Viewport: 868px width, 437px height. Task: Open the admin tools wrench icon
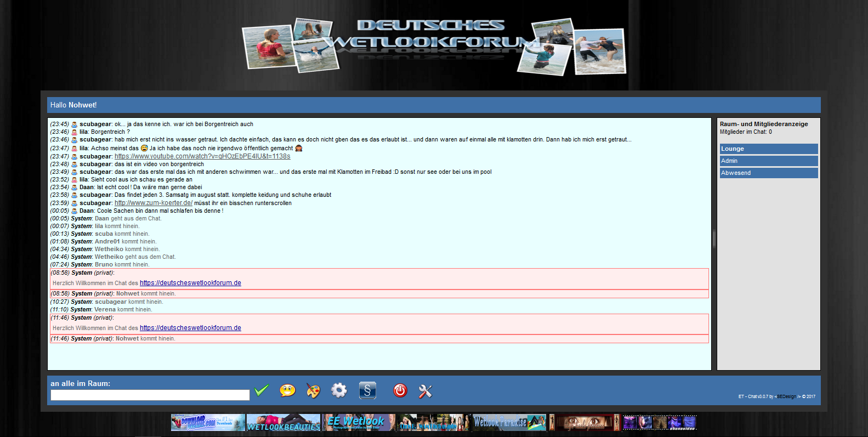coord(426,391)
